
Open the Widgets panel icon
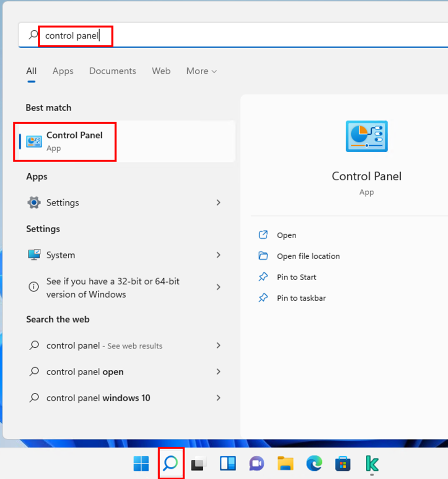pos(228,463)
